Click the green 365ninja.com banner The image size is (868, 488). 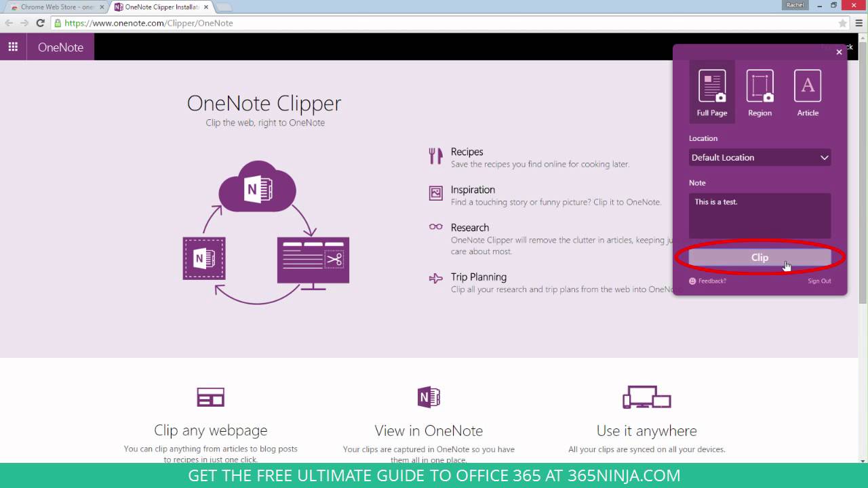point(434,476)
